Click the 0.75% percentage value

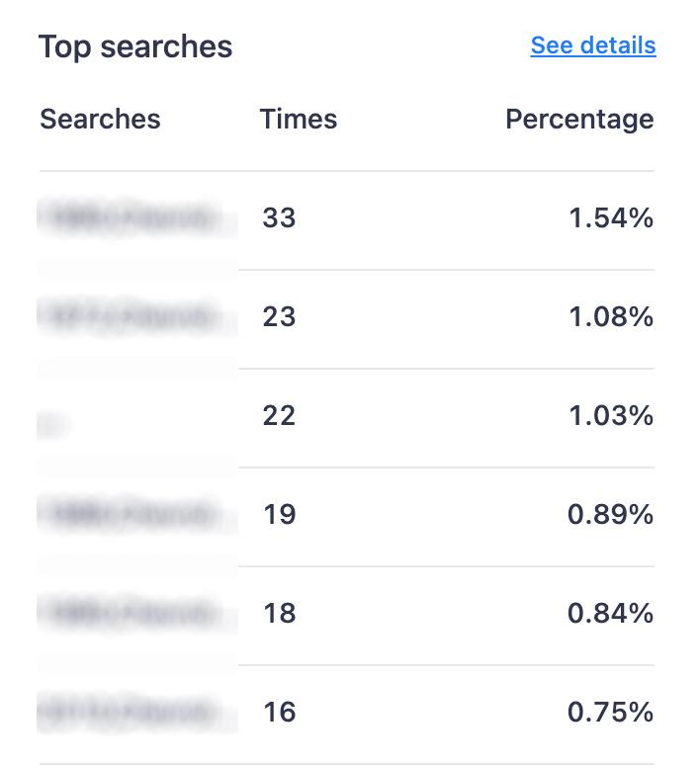[x=610, y=712]
